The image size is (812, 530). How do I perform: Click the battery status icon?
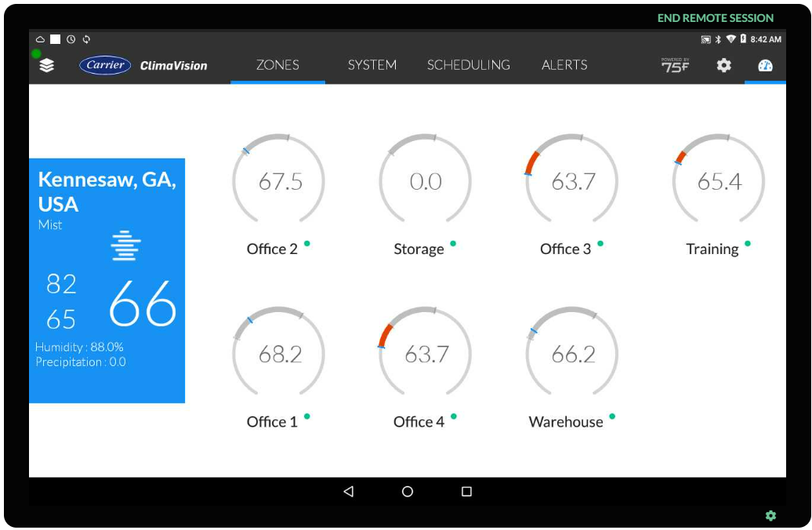click(x=743, y=39)
